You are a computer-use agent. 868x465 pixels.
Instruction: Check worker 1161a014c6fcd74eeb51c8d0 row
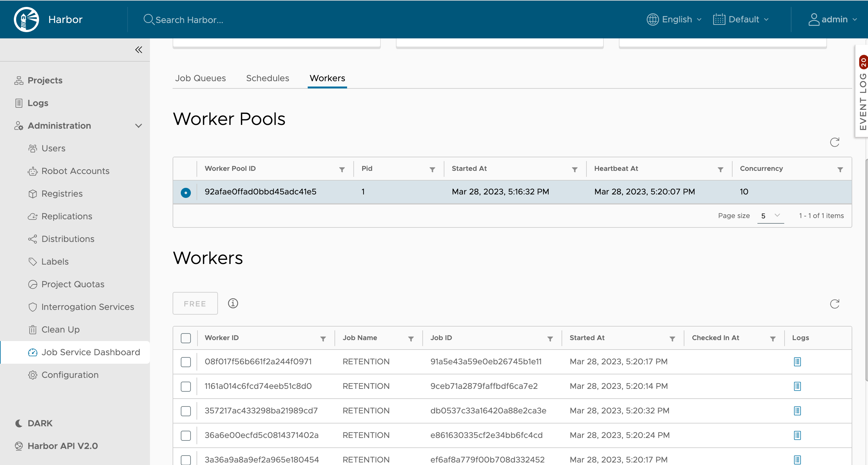[186, 386]
